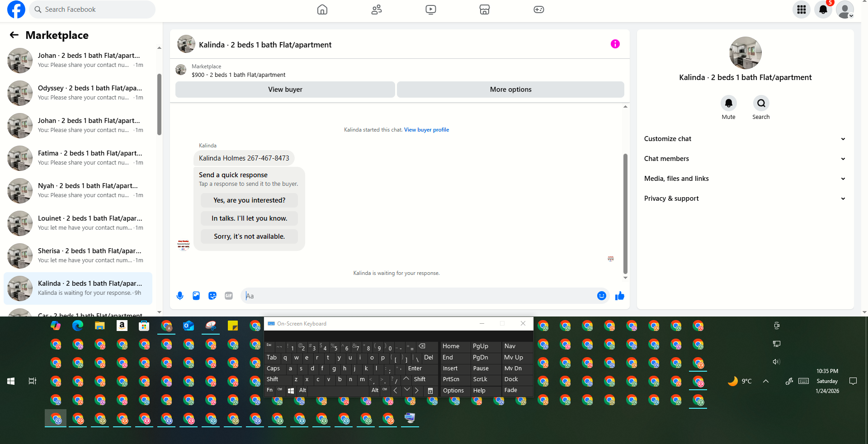Screen dimensions: 868x444
Task: Select Kalinda's highlighted chat in list
Action: pos(78,288)
